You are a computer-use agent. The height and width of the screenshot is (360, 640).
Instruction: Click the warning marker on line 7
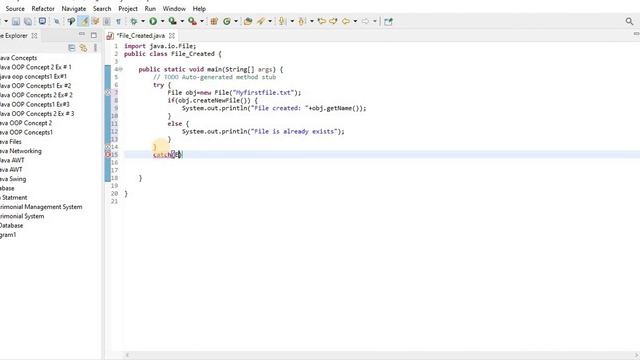[108, 93]
